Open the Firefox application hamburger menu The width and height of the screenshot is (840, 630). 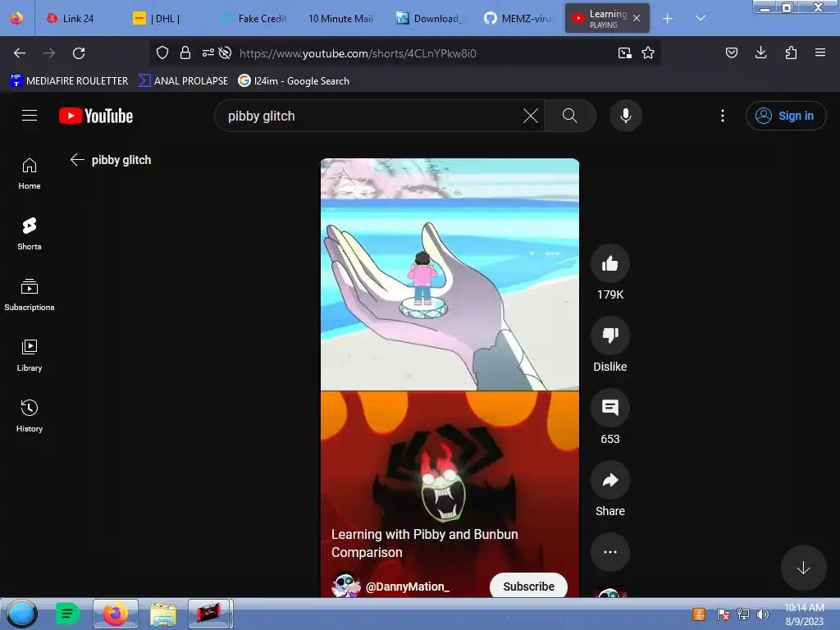820,52
